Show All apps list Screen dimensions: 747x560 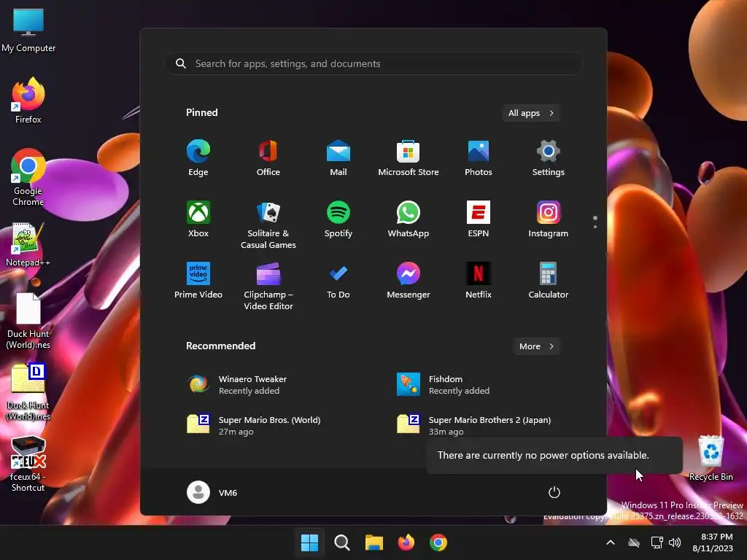point(531,113)
